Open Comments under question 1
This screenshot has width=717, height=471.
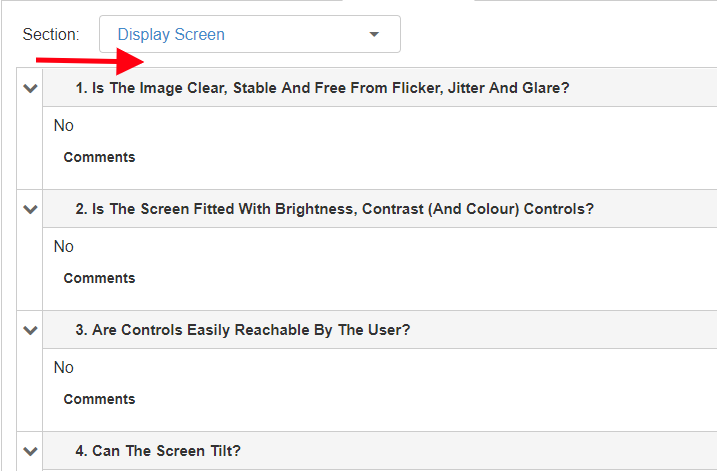pos(99,157)
